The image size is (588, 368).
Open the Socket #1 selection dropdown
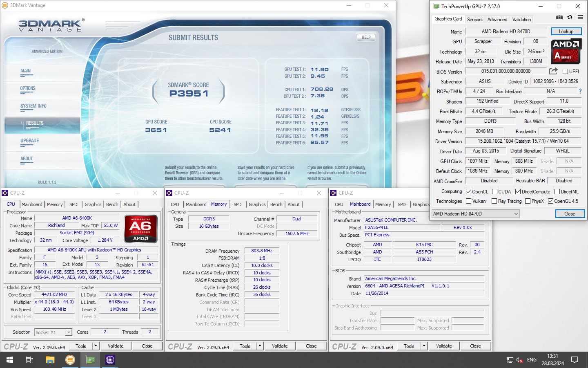click(x=53, y=332)
